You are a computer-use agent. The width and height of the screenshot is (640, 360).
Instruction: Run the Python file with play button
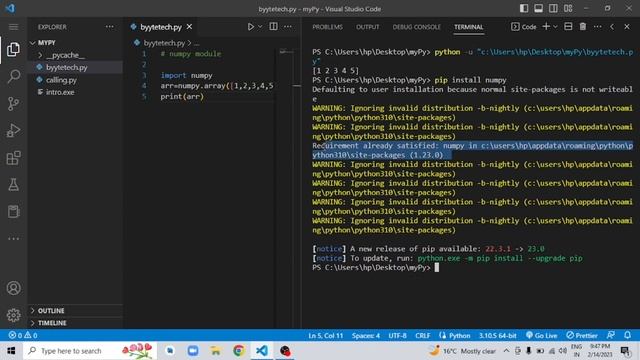click(251, 27)
